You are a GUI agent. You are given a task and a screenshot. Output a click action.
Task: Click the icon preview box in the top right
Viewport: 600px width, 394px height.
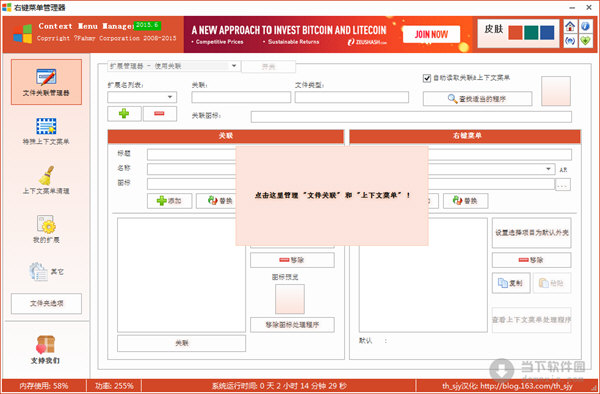coord(556,91)
